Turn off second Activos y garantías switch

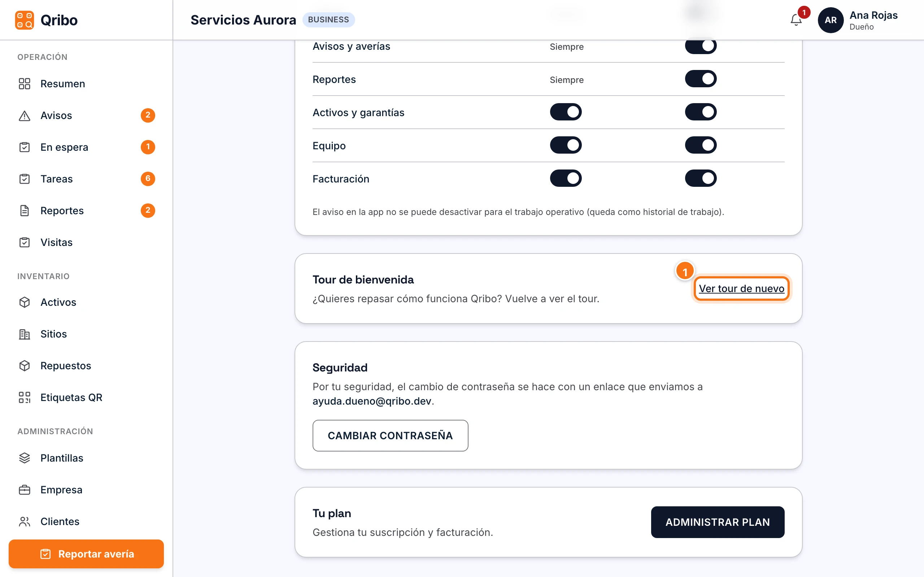coord(701,112)
